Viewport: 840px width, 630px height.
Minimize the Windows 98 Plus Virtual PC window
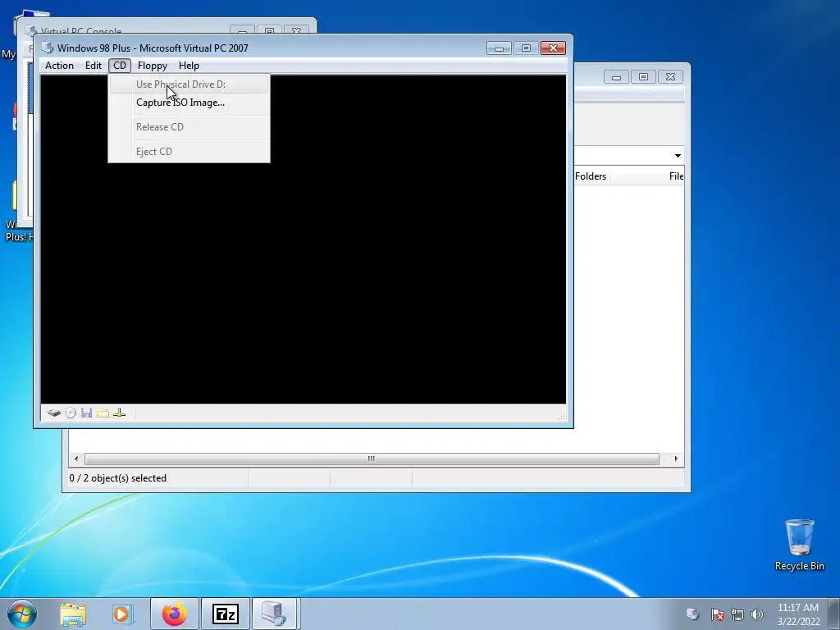[499, 48]
